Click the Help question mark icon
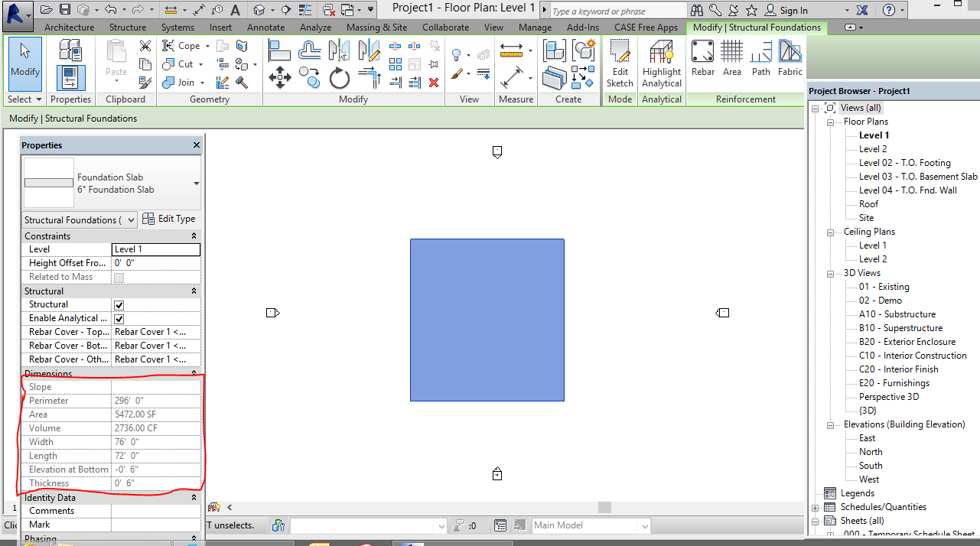The image size is (980, 546). click(889, 10)
